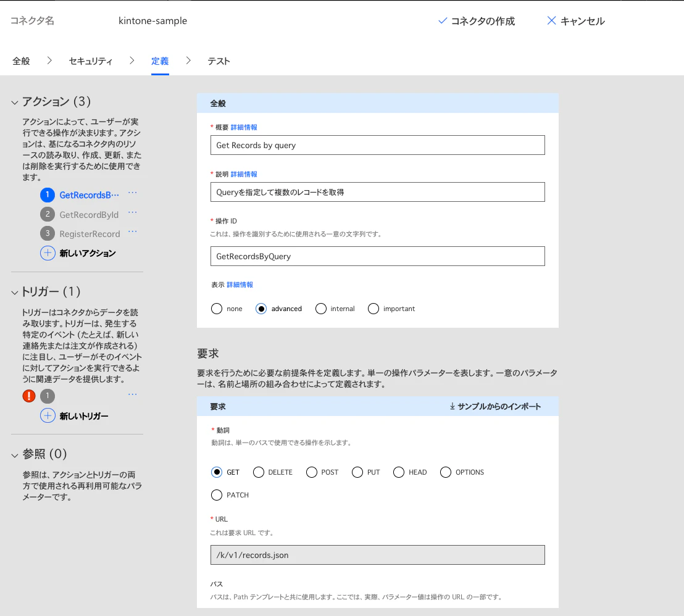This screenshot has width=684, height=616.
Task: Click the download arrow for サンプルからのインポート
Action: click(x=453, y=406)
